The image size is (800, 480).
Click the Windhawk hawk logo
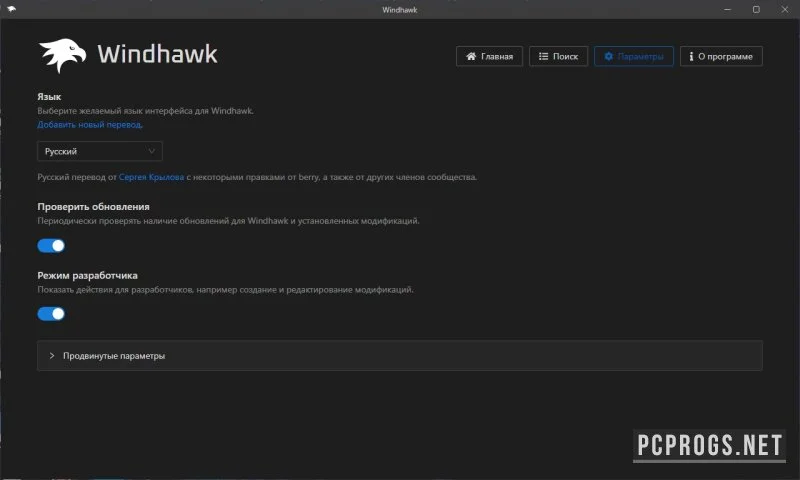[62, 55]
